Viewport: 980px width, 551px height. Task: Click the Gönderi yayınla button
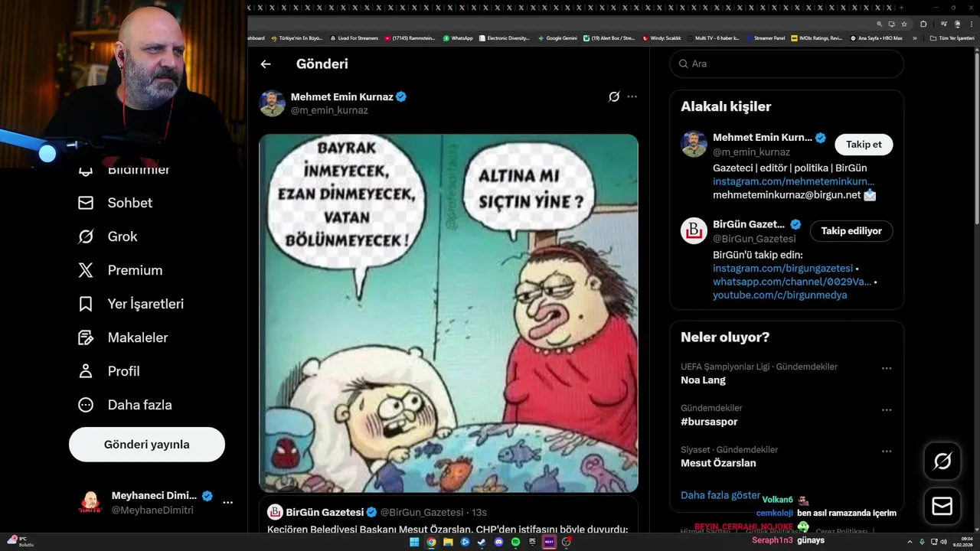pyautogui.click(x=147, y=445)
